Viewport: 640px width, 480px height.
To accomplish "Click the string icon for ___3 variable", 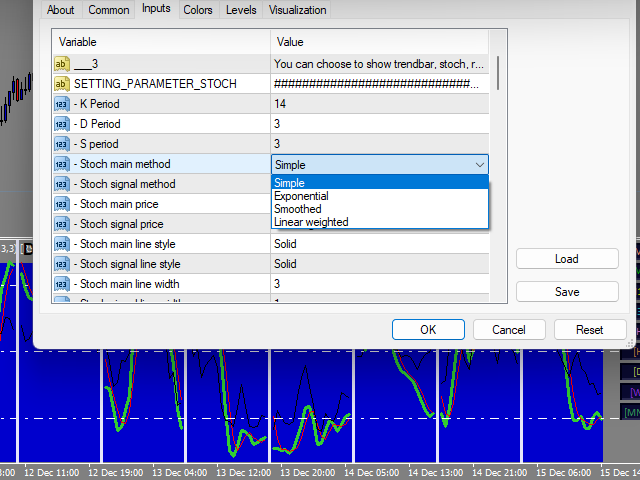I will click(x=62, y=64).
